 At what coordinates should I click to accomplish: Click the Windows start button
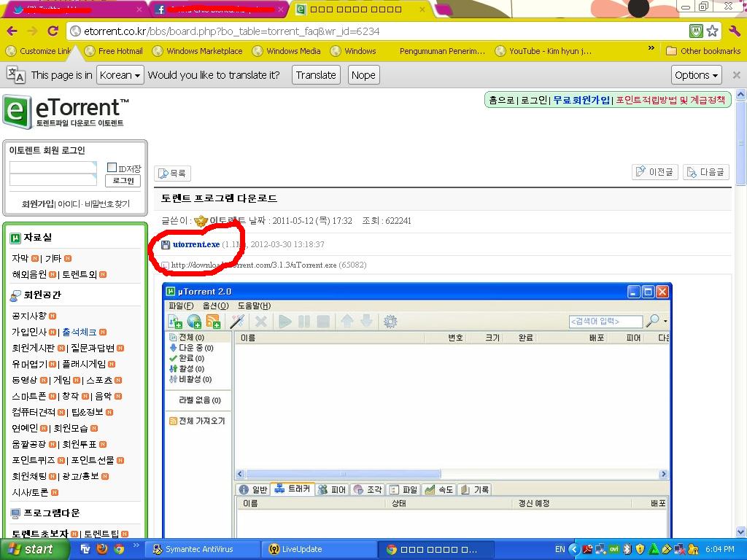34,549
